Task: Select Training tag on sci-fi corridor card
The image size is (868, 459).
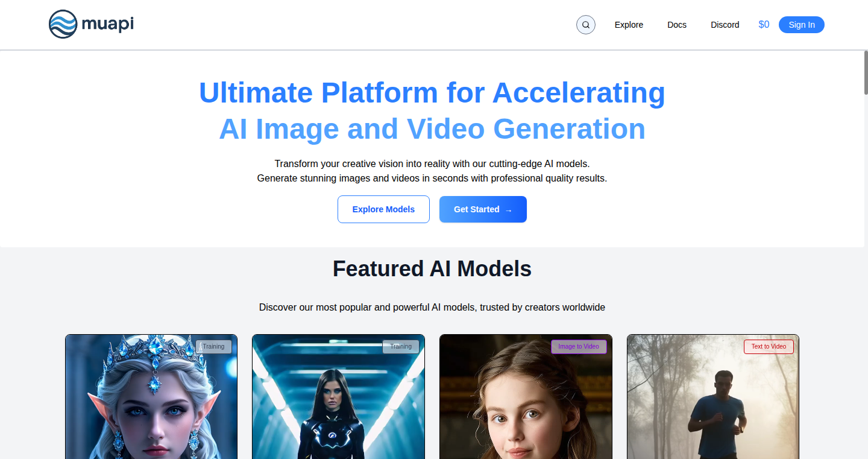Action: pos(401,347)
